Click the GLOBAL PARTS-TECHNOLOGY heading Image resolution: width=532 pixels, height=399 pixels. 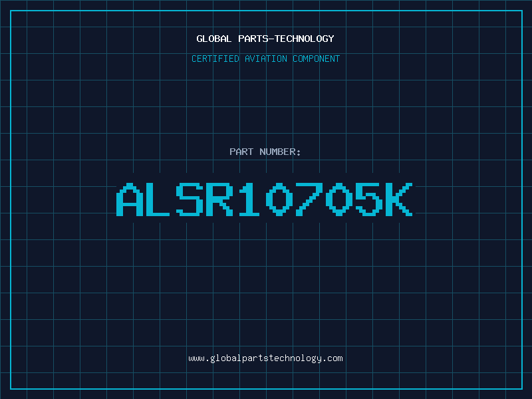tap(265, 39)
